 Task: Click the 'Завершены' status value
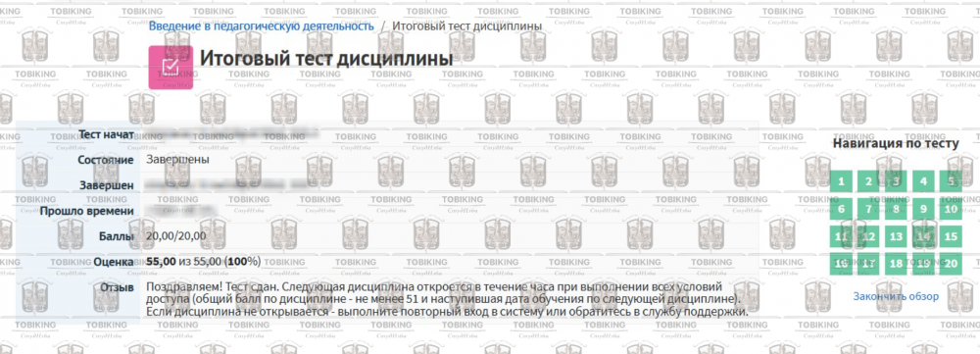(x=177, y=159)
